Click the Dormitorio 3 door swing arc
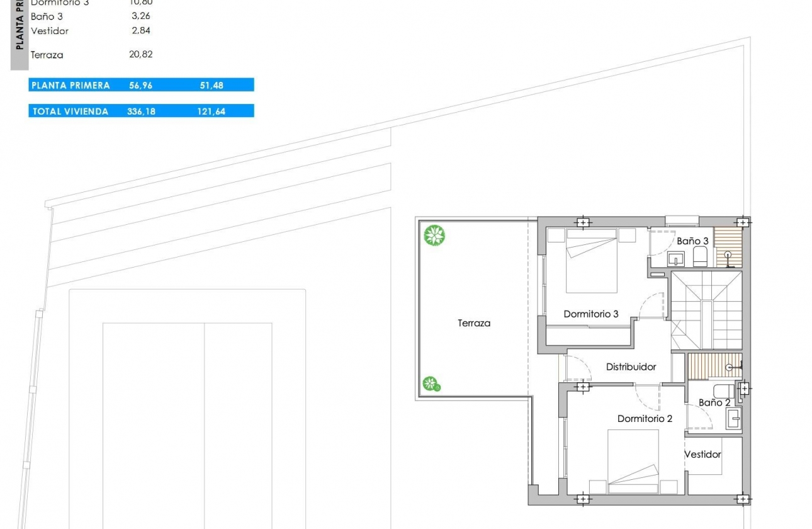 pos(652,306)
